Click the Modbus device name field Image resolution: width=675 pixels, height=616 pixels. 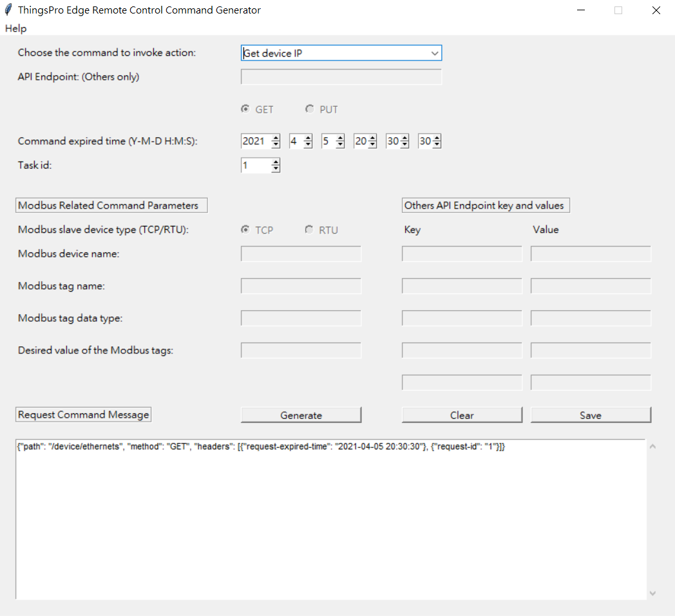[x=301, y=254]
